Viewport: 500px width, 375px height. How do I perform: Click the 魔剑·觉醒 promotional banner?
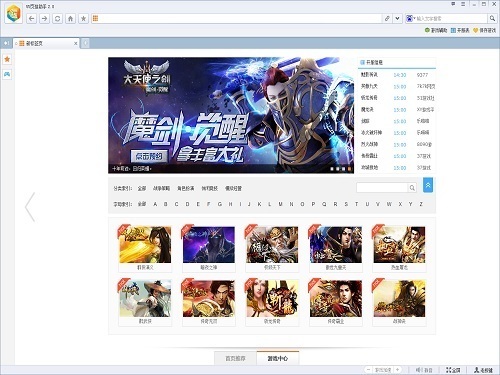click(231, 115)
